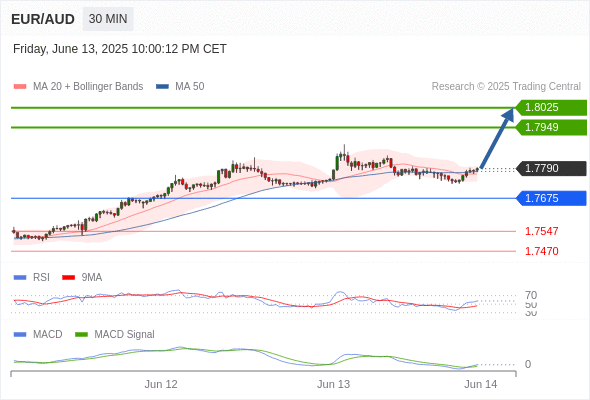Screen dimensions: 590x400
Task: Click the 1.7790 current price tag
Action: point(551,168)
